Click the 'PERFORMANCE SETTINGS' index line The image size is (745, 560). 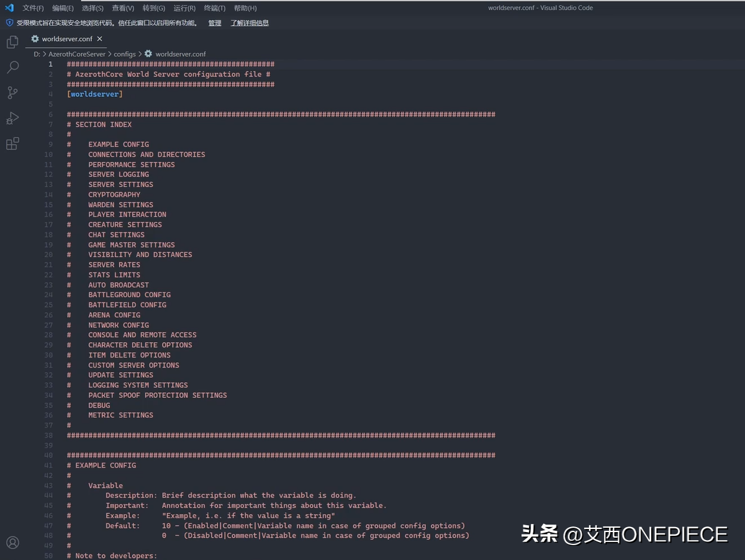click(x=132, y=165)
